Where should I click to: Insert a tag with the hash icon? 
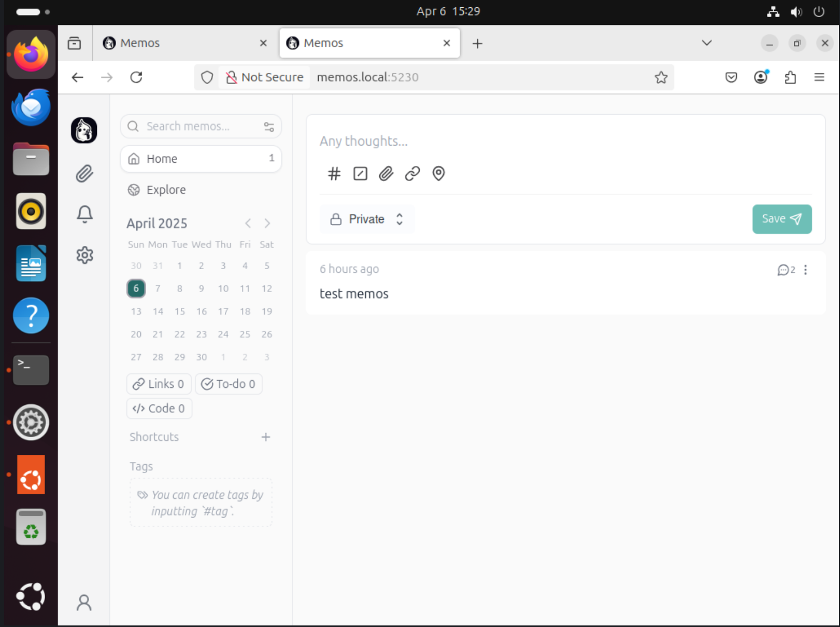(334, 173)
